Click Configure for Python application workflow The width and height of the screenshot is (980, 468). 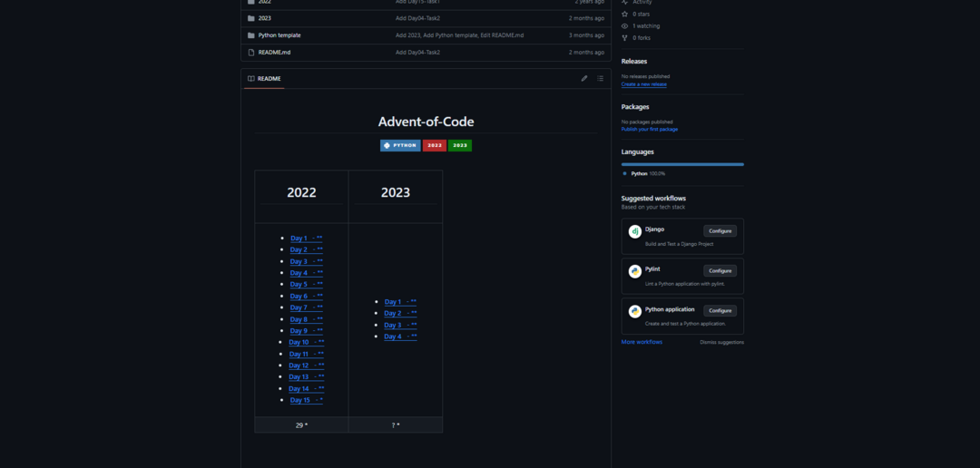click(720, 310)
